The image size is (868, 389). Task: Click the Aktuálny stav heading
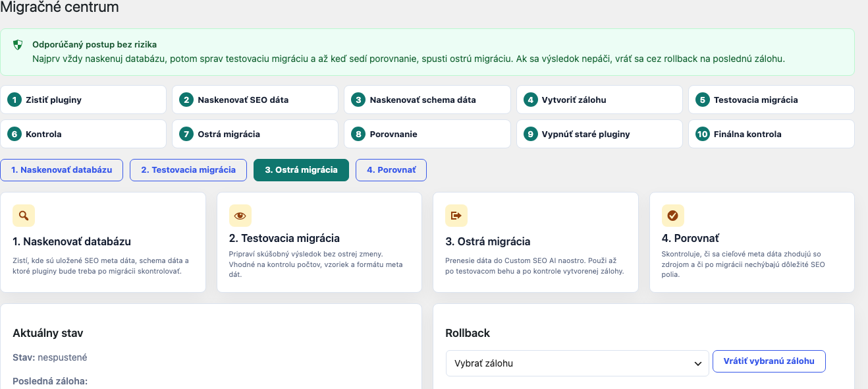pyautogui.click(x=48, y=333)
